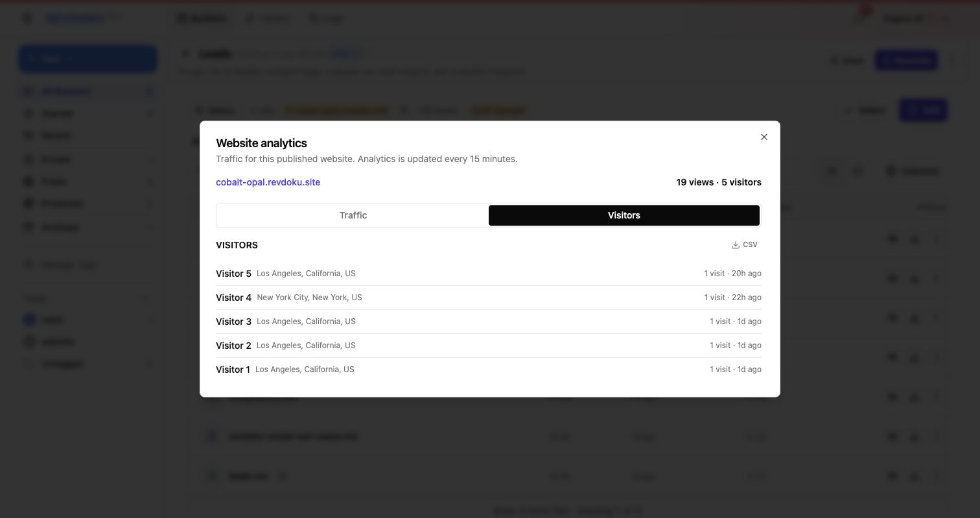Click Visitor 5's Los Angeles location text
Viewport: 980px width, 518px height.
point(306,274)
